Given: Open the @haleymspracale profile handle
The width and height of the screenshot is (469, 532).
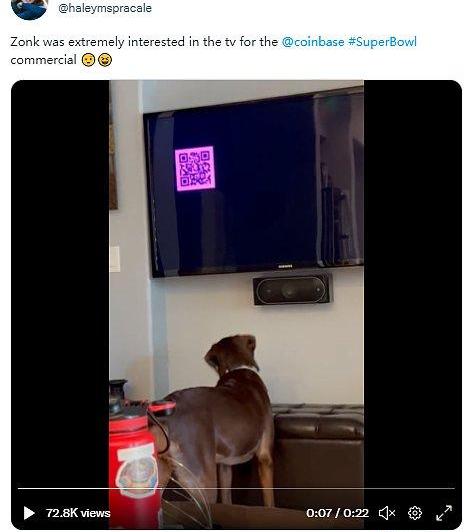Looking at the screenshot, I should click(x=105, y=8).
